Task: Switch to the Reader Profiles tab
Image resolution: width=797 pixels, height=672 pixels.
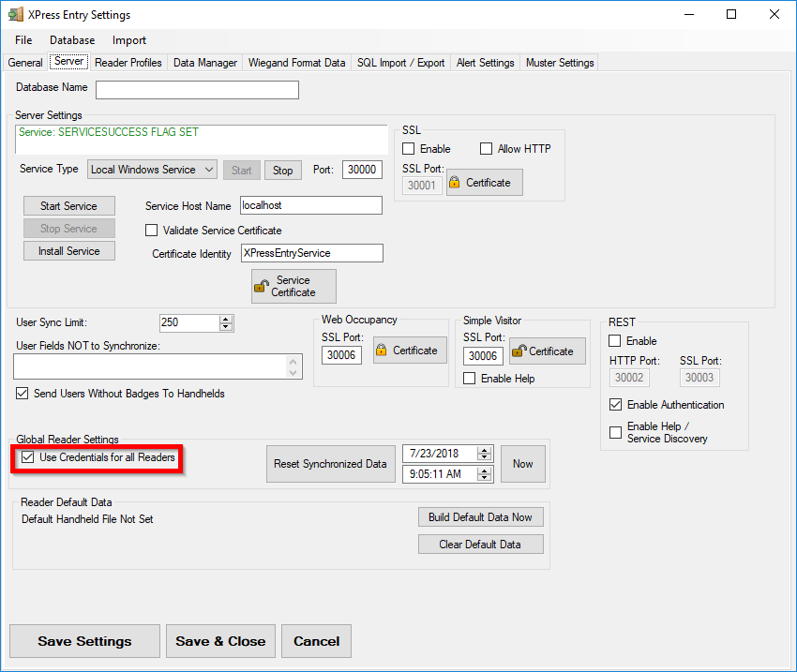Action: (128, 63)
